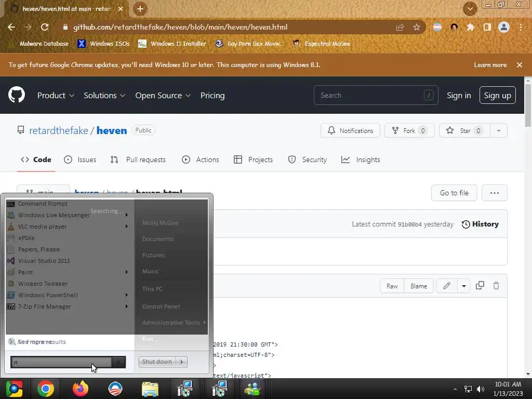Star the repository
The width and height of the screenshot is (532, 399).
click(464, 130)
